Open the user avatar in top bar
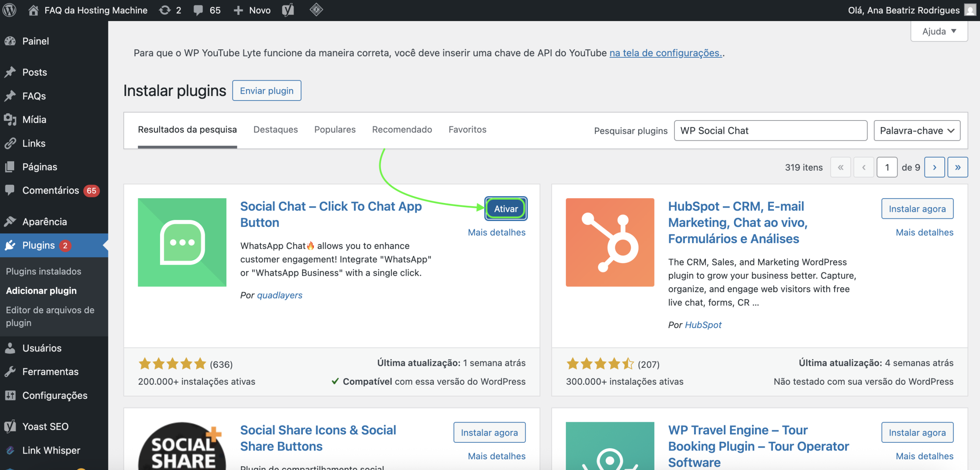This screenshot has height=470, width=980. click(x=970, y=10)
